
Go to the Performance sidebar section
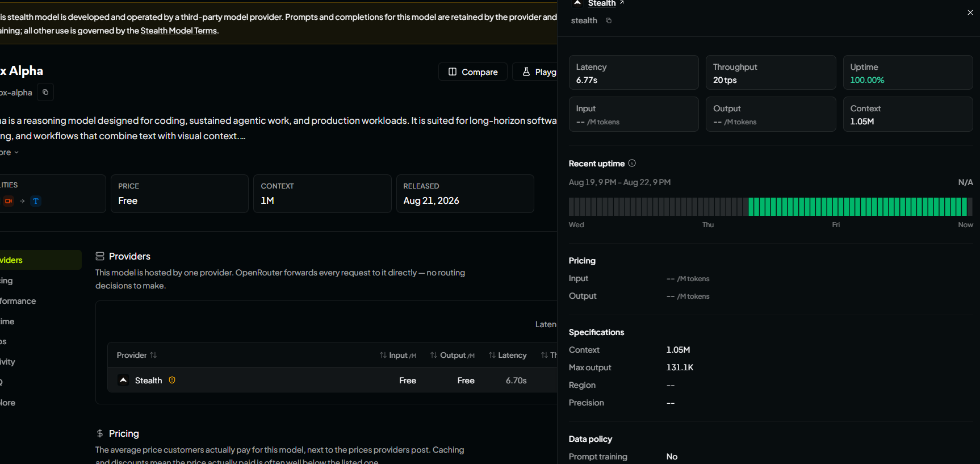[18, 301]
